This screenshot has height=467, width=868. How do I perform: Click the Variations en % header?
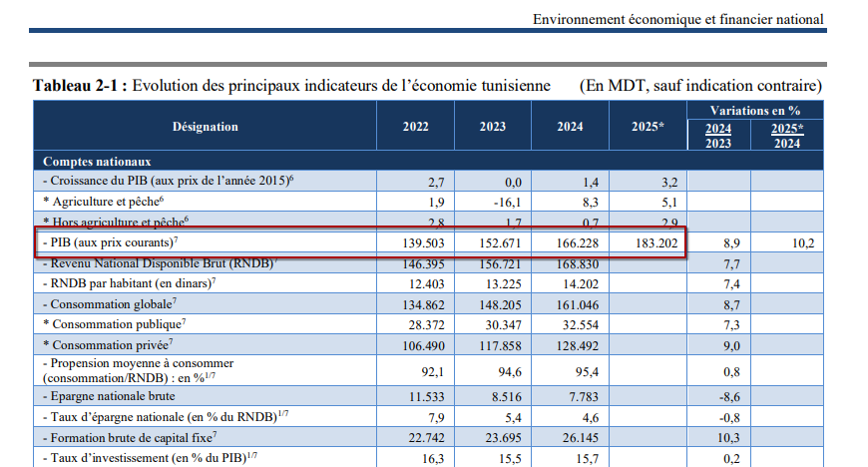point(756,110)
